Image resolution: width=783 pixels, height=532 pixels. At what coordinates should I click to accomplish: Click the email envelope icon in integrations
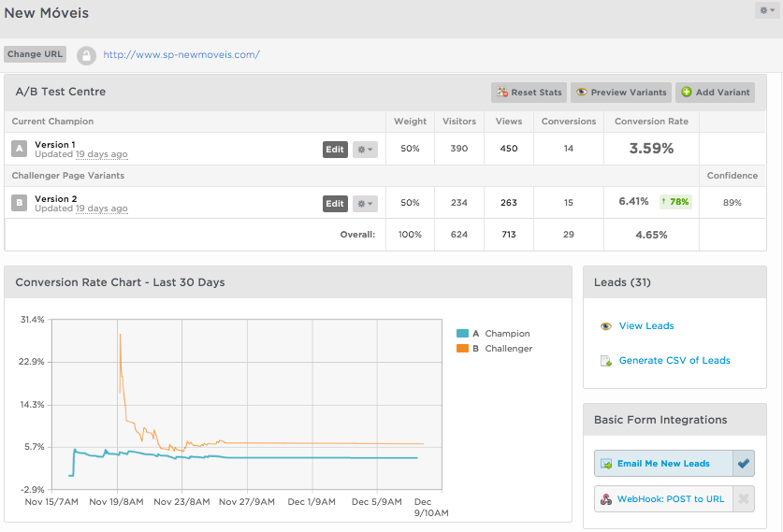(x=606, y=464)
